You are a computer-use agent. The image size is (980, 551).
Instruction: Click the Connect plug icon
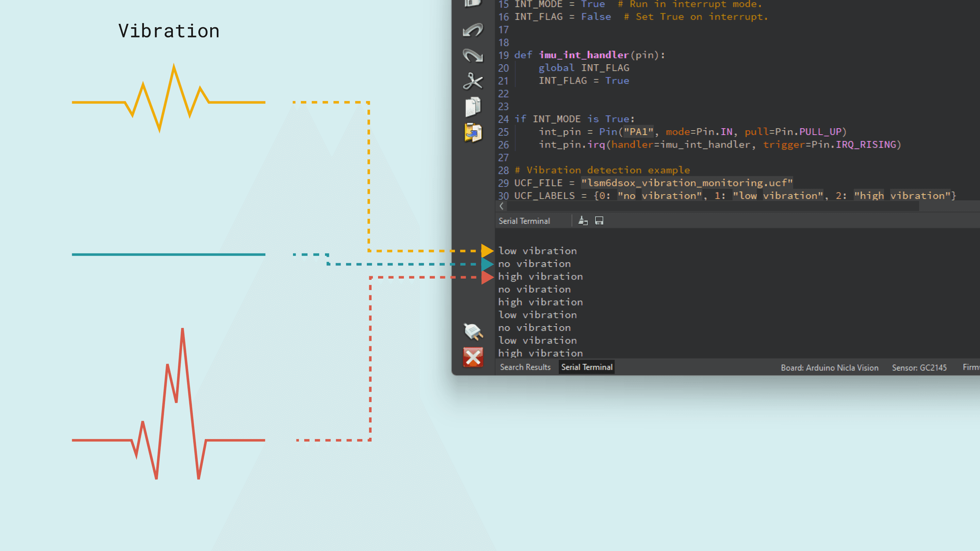(473, 332)
